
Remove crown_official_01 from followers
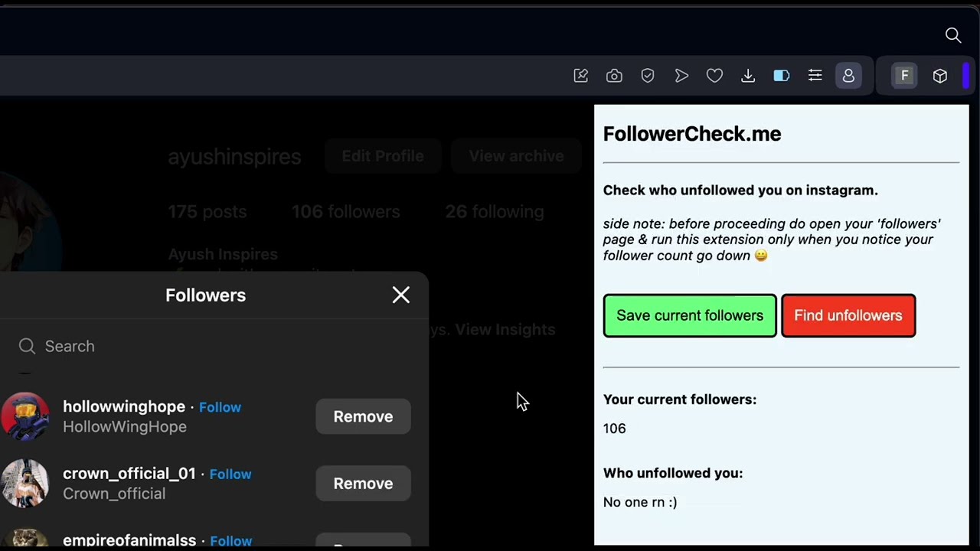coord(363,484)
